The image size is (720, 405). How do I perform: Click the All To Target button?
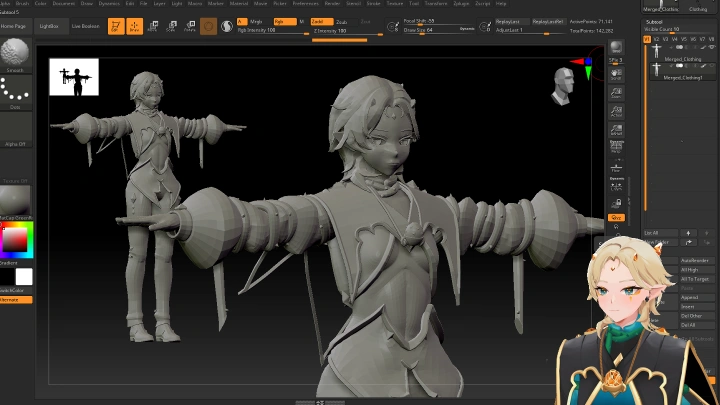(x=697, y=279)
